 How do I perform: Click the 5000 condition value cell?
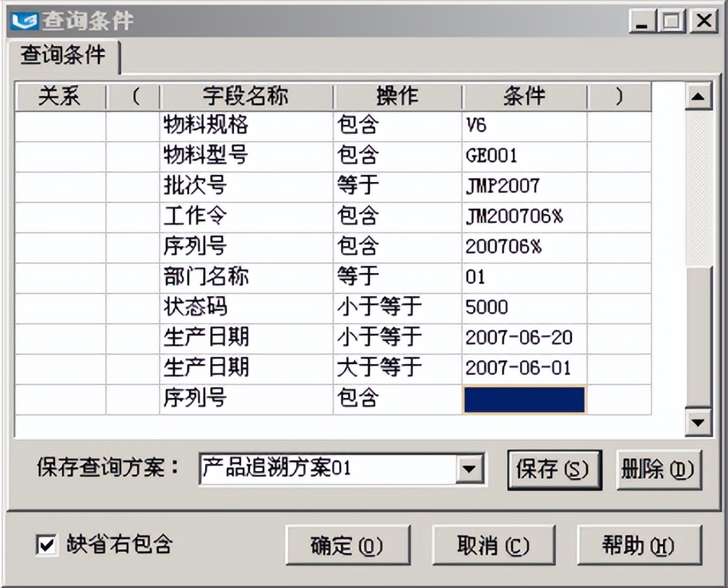point(491,306)
